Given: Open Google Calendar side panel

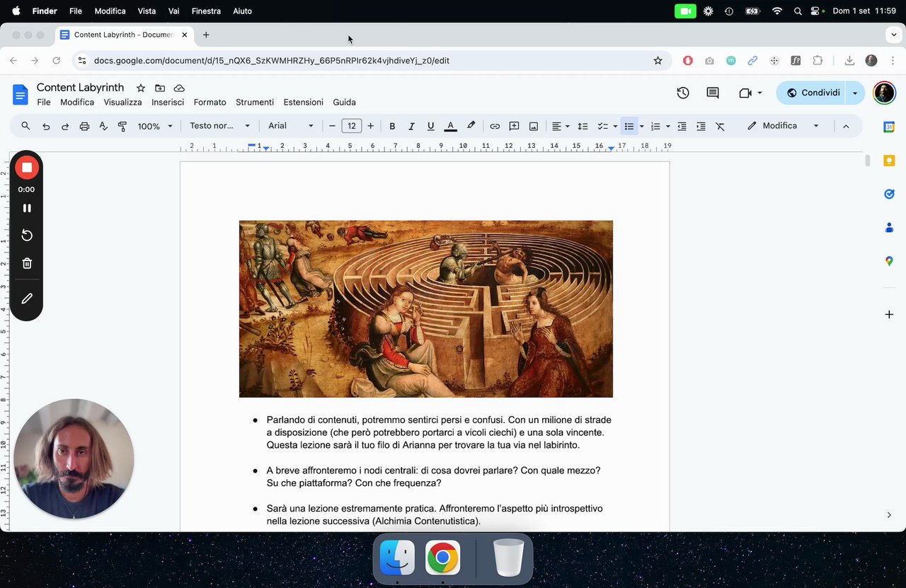Looking at the screenshot, I should [889, 127].
